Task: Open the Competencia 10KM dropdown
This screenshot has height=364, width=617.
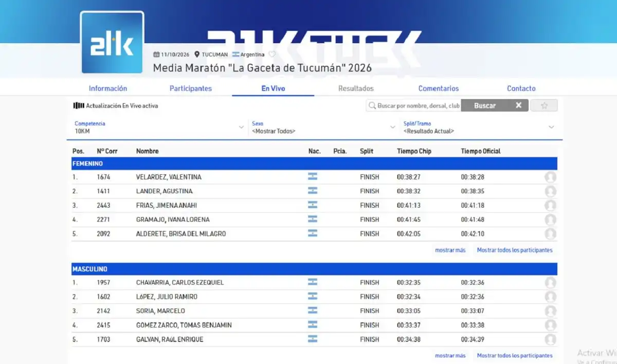Action: click(x=159, y=128)
